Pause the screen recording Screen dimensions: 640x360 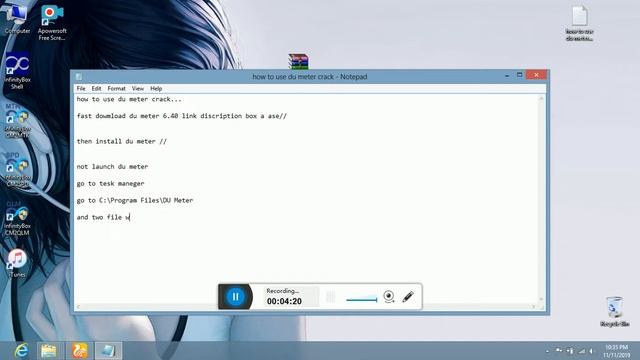(x=235, y=296)
